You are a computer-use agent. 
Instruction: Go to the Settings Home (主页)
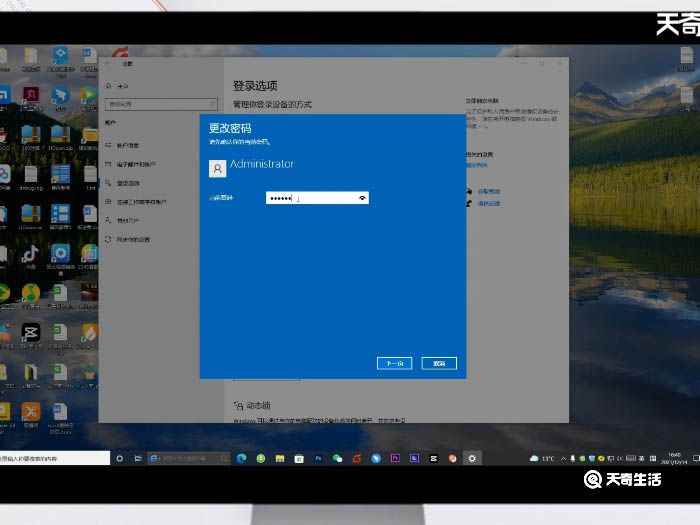(122, 86)
